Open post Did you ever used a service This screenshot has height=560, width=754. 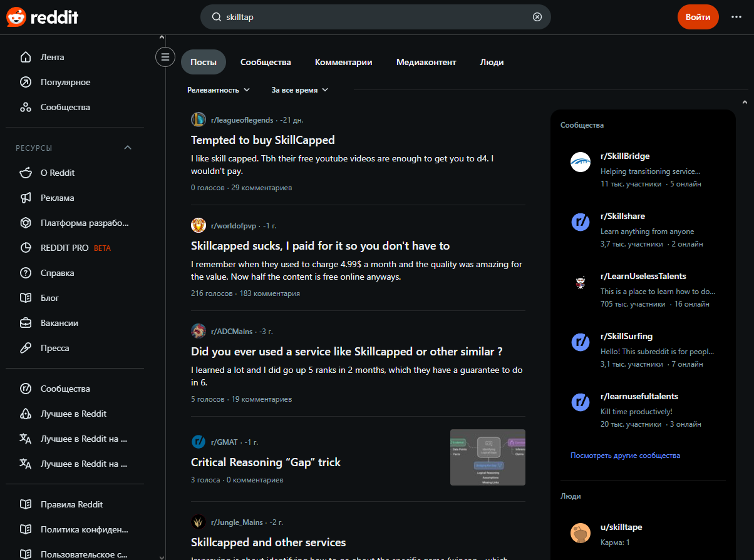coord(347,352)
